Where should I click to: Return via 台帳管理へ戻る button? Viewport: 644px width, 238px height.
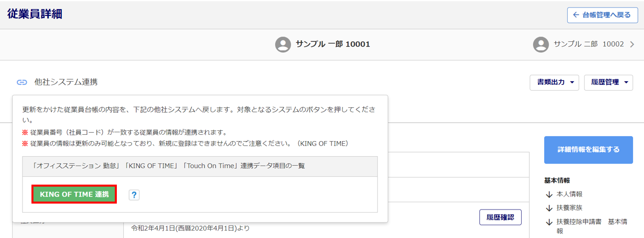click(602, 15)
